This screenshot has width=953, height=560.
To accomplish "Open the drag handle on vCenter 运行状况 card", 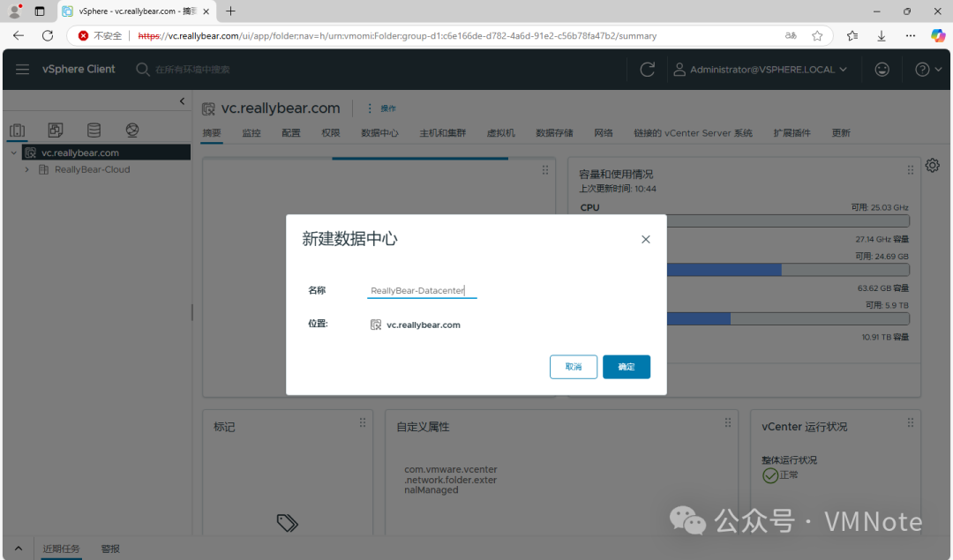I will click(911, 422).
